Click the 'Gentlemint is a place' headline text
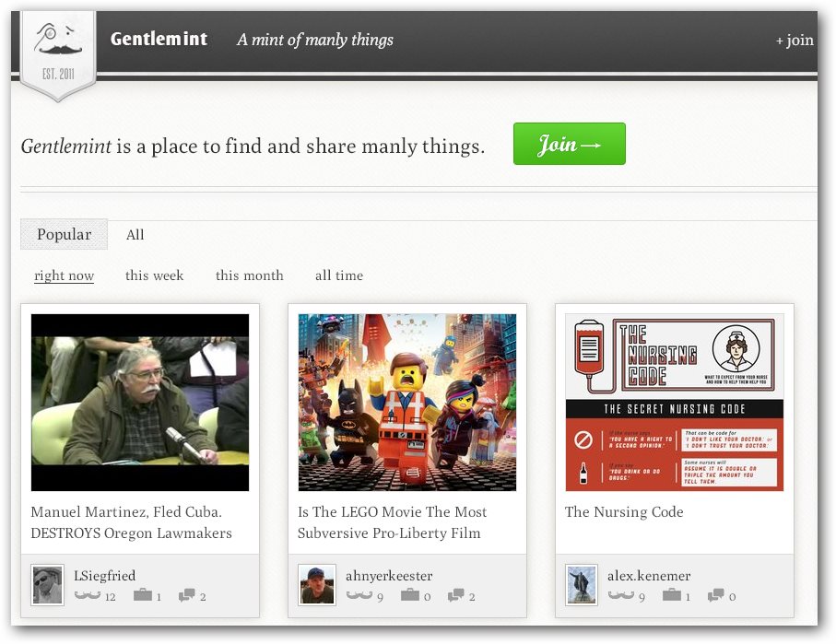This screenshot has width=836, height=644. click(x=253, y=146)
